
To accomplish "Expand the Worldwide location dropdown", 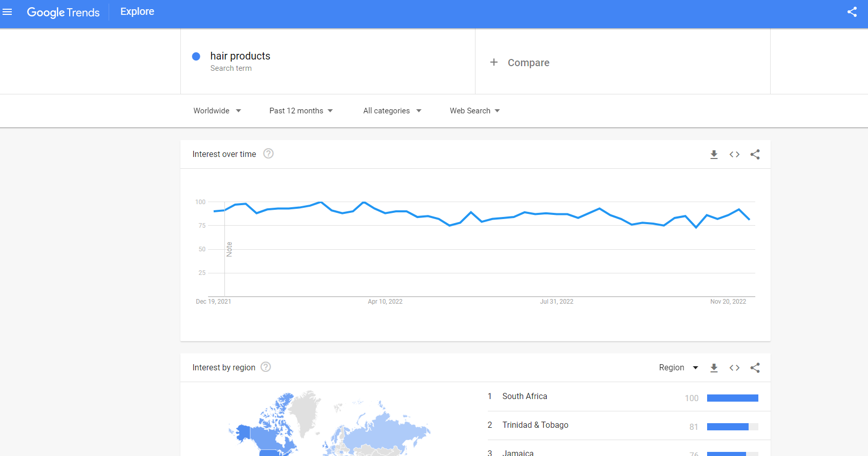I will (217, 111).
